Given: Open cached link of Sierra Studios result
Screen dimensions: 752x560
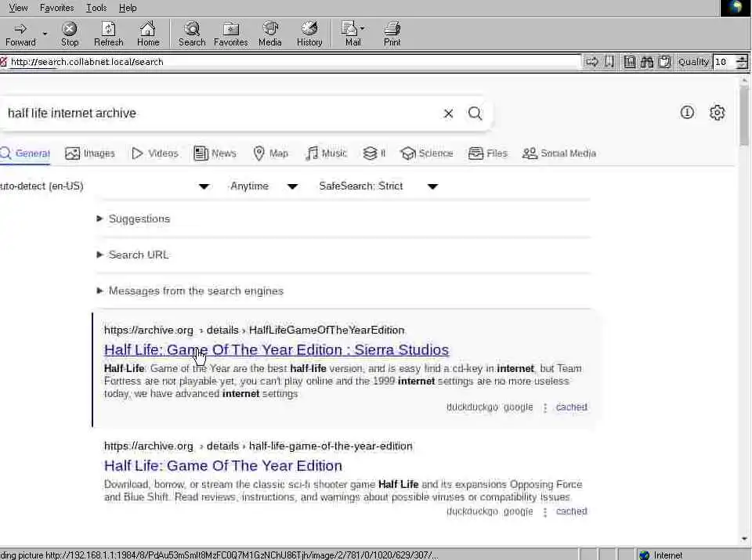Looking at the screenshot, I should coord(571,407).
